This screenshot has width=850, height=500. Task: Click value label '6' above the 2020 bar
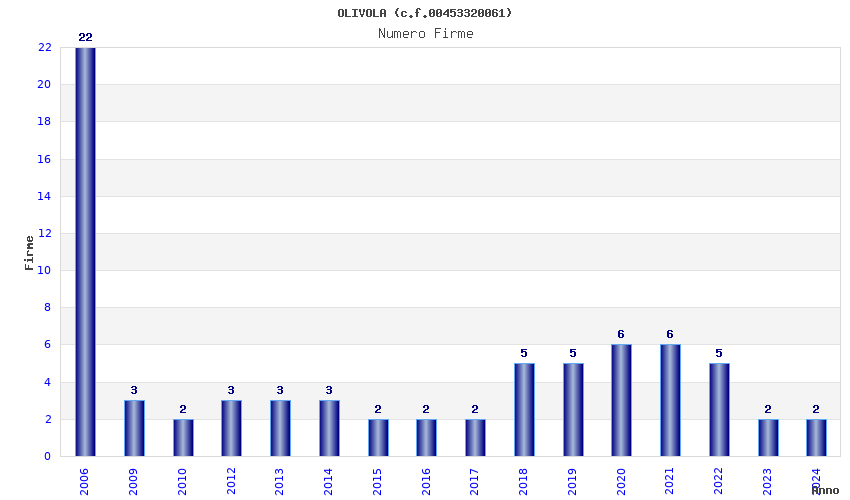(x=621, y=335)
